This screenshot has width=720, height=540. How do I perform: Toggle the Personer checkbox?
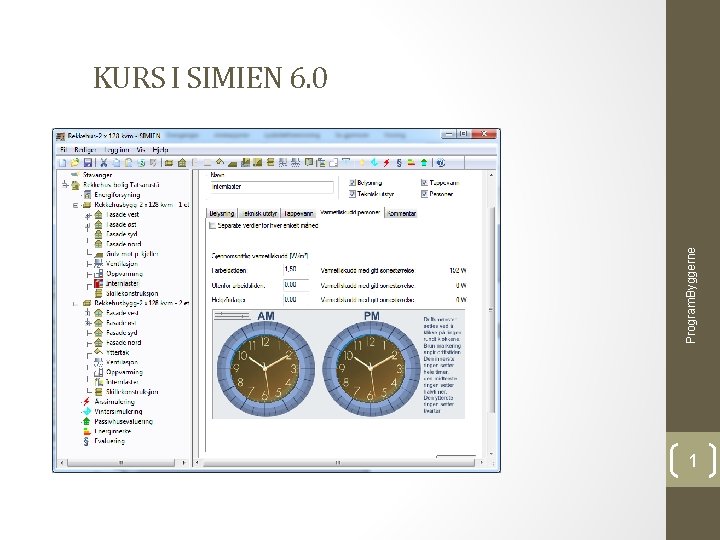point(424,194)
